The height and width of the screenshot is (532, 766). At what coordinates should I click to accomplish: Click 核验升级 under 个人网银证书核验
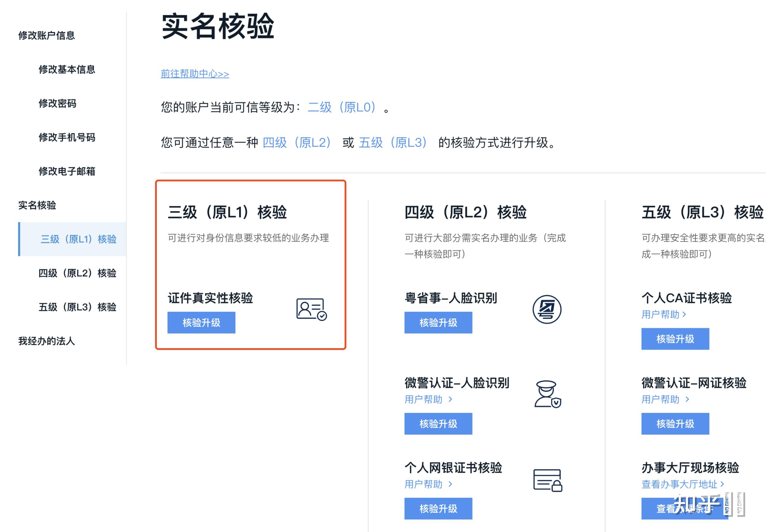(438, 509)
